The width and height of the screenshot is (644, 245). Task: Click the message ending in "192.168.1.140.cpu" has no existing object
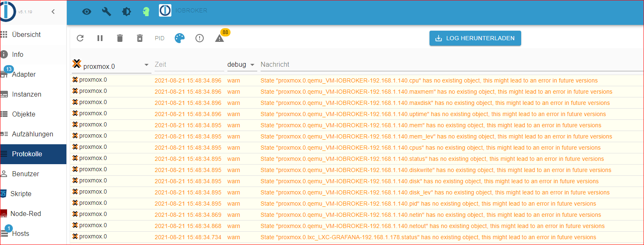[429, 80]
